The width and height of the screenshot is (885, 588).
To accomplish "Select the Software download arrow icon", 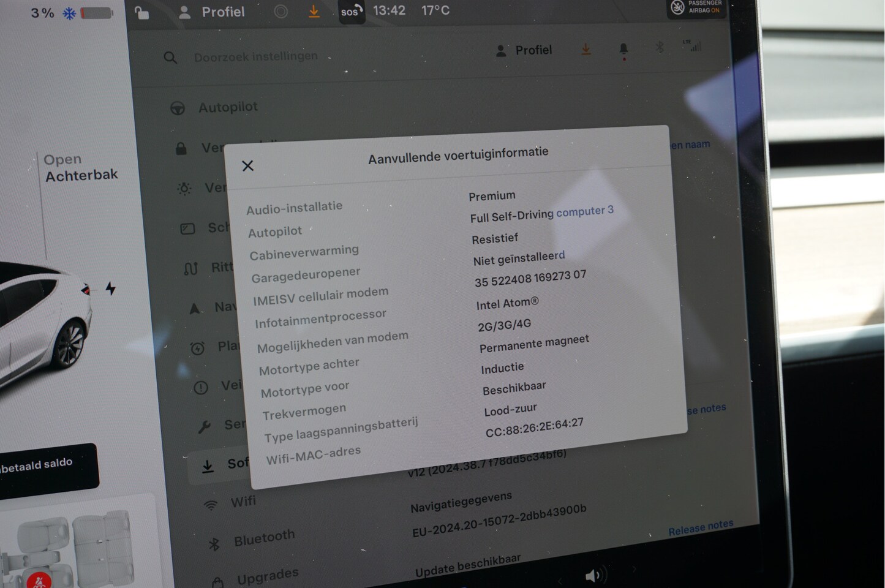I will 208,467.
